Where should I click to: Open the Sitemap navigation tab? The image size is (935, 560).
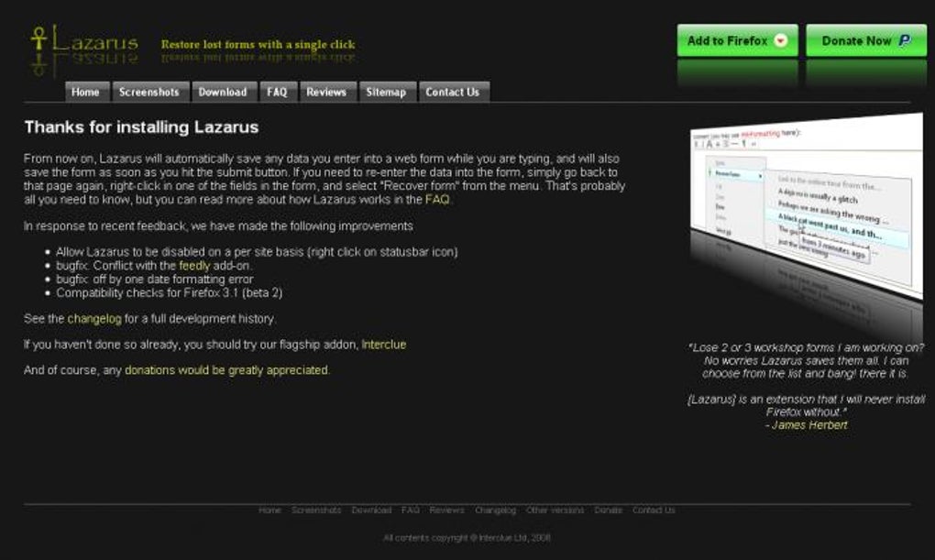click(x=387, y=92)
